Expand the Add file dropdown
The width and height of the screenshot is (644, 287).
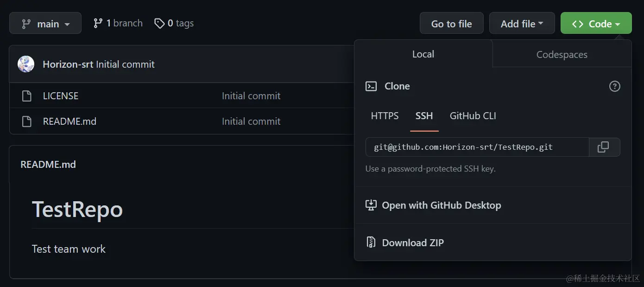click(x=522, y=24)
